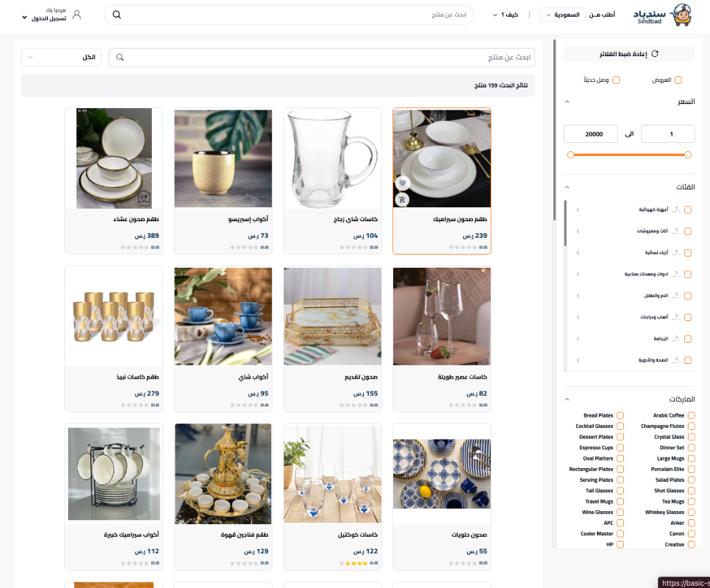
Task: Click the Sindbad logo
Action: point(662,15)
